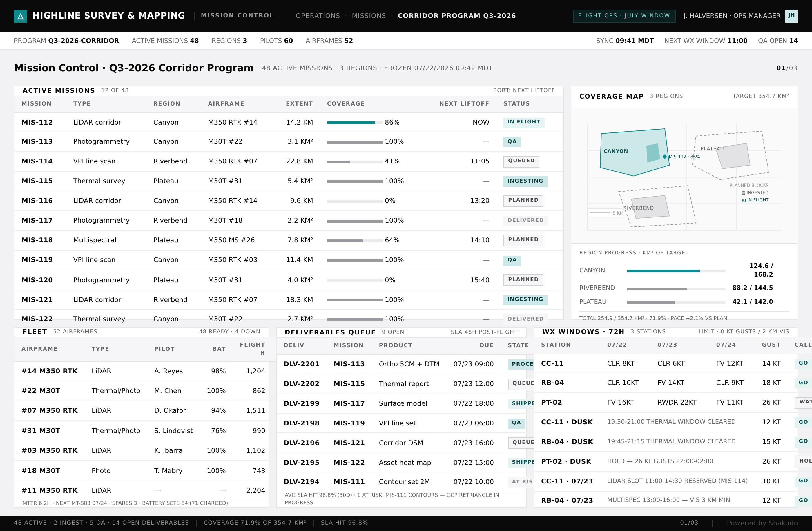Select the Plateau ingested block on map
The width and height of the screenshot is (812, 531).
pos(733,156)
